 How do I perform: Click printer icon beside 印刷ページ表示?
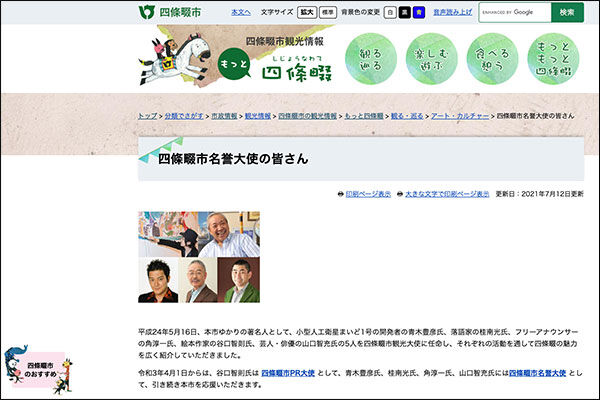pos(341,194)
